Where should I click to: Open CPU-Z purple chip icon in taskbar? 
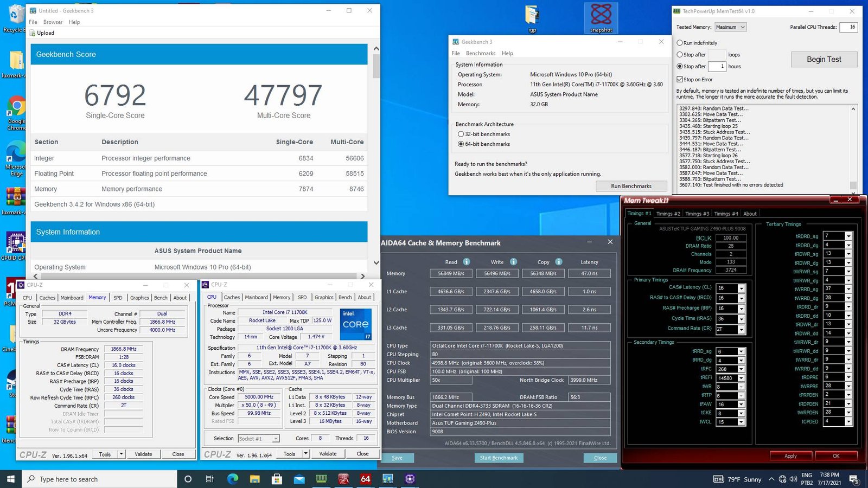[x=410, y=479]
